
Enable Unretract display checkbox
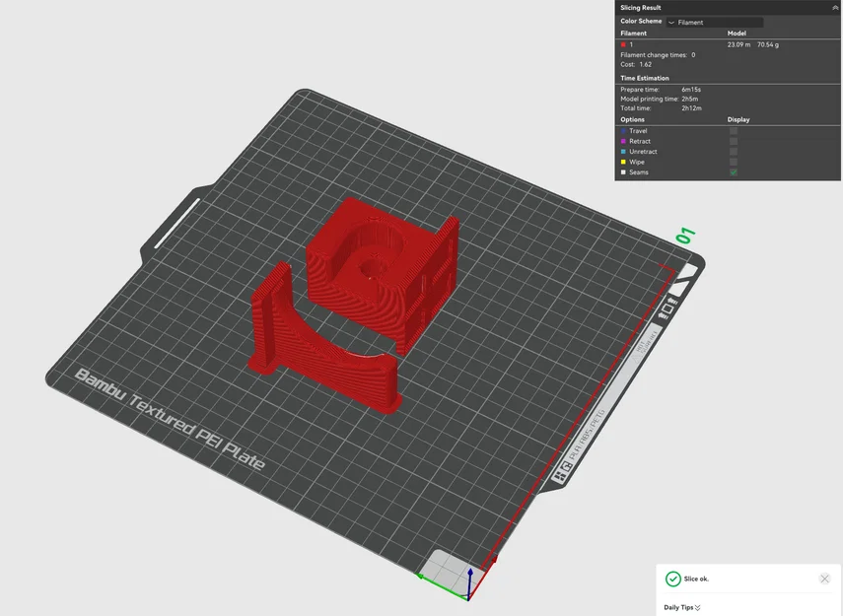click(x=734, y=152)
